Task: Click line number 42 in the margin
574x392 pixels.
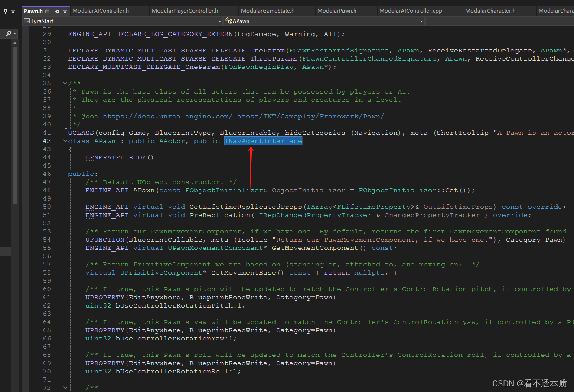Action: [x=46, y=141]
